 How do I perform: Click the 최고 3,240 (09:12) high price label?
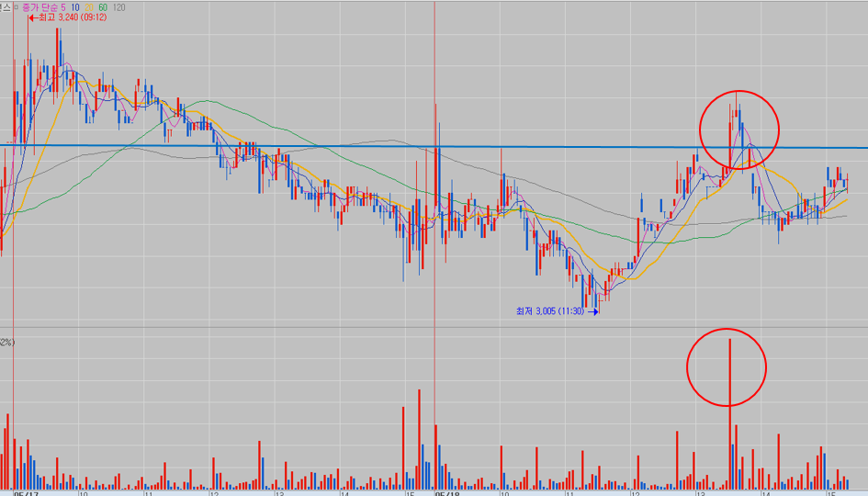coord(73,17)
